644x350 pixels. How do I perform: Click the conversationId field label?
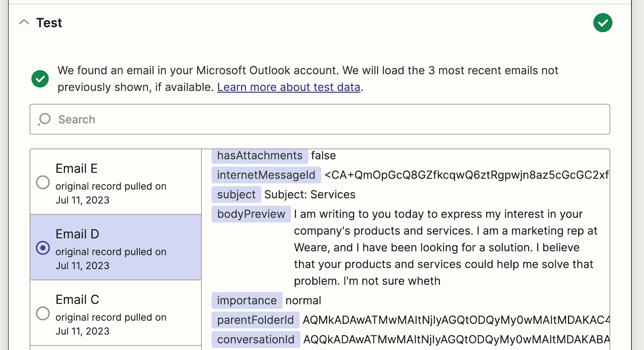[x=256, y=339]
